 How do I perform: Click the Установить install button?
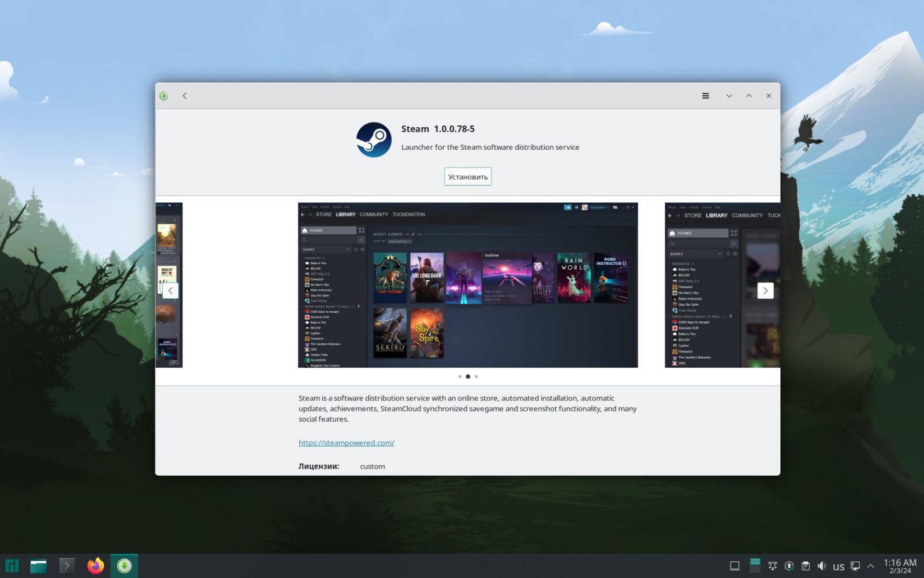468,177
